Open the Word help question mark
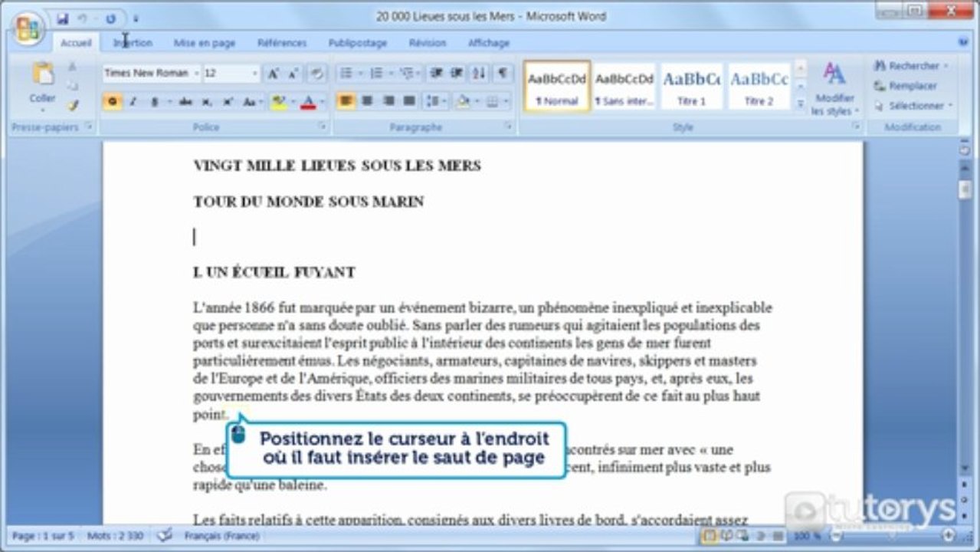980x552 pixels. (x=963, y=43)
